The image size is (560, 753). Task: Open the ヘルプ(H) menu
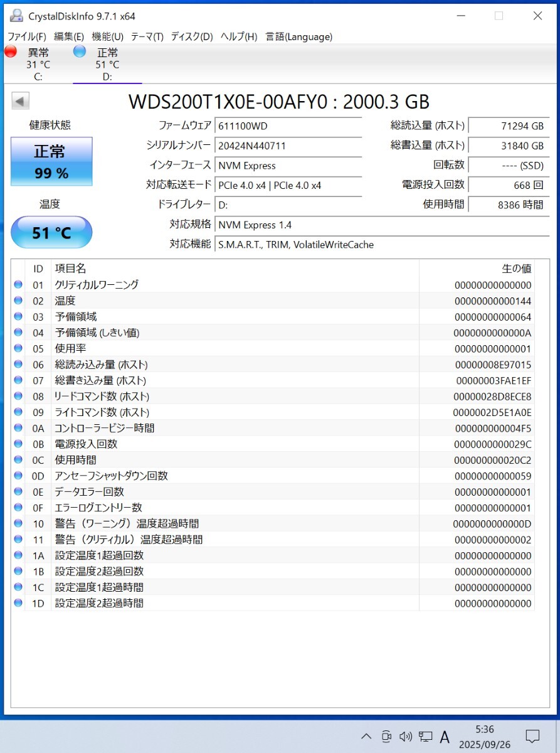coord(238,36)
